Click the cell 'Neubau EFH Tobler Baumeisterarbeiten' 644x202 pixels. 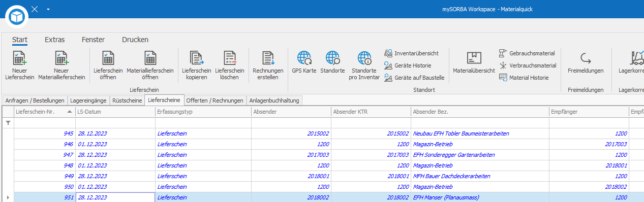[480, 133]
